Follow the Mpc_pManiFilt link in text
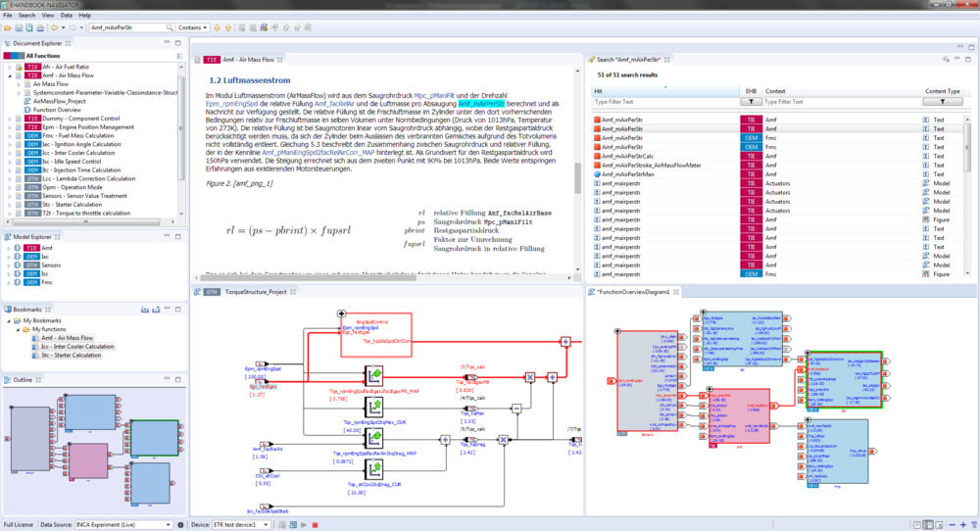Screen dimensions: 980x531 (434, 96)
